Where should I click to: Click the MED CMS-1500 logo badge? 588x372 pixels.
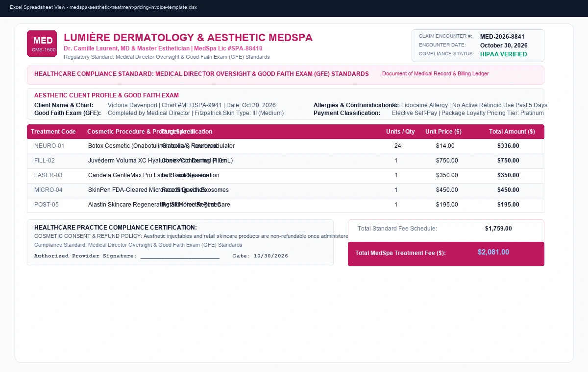[x=42, y=44]
